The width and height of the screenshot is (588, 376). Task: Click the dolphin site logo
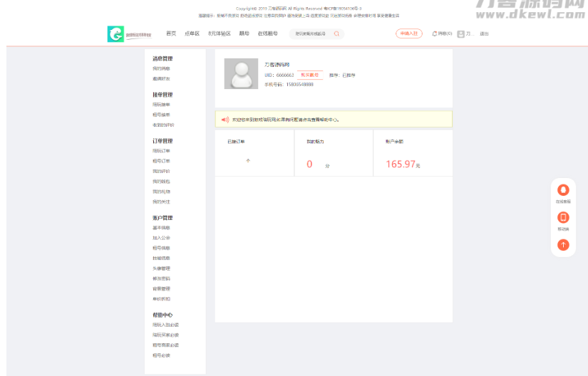pyautogui.click(x=115, y=34)
